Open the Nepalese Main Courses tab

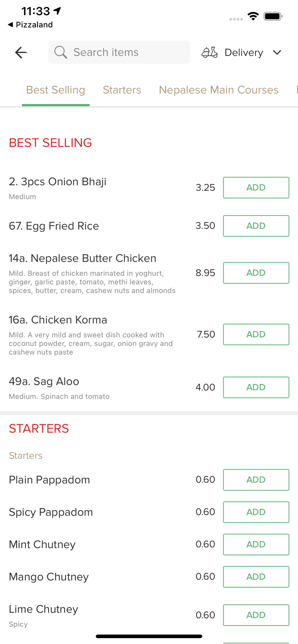pos(218,90)
